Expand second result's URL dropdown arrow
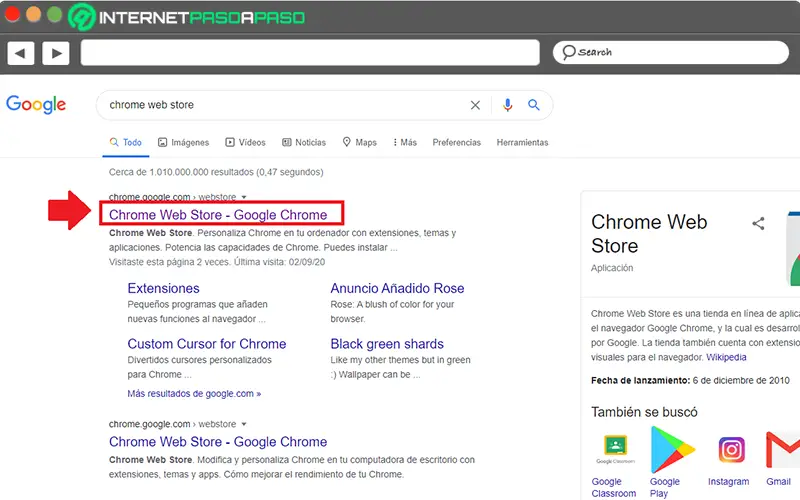This screenshot has height=500, width=800. point(244,424)
